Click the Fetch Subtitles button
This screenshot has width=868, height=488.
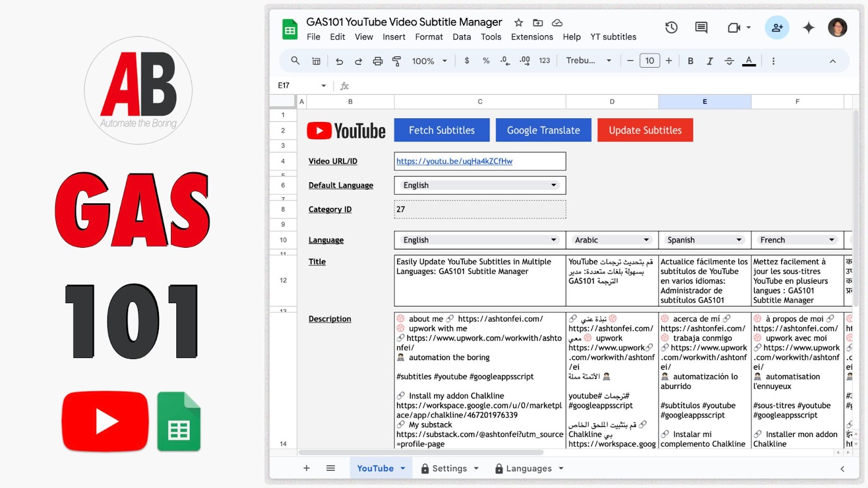[x=442, y=130]
